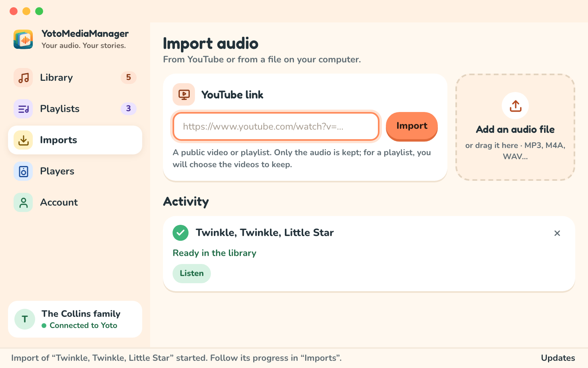Click "Ready in the library" text

click(x=215, y=253)
